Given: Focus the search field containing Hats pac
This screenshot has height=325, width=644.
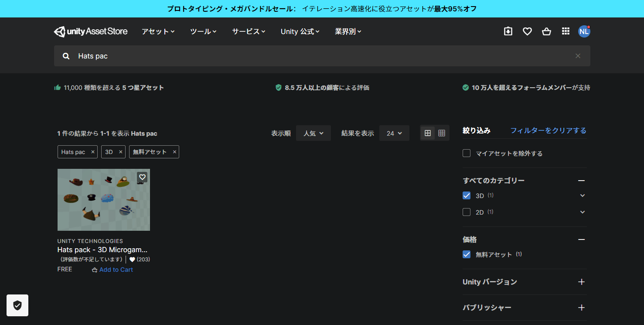Looking at the screenshot, I should click(322, 56).
